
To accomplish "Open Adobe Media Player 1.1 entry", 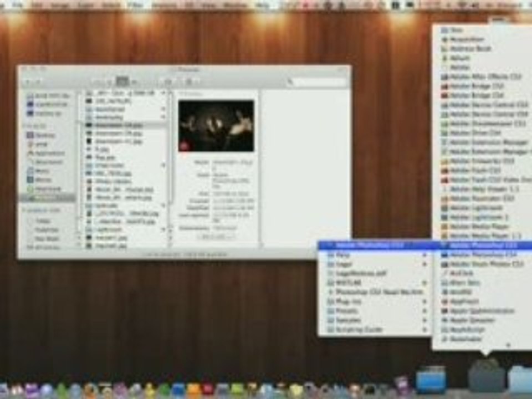I will pos(481,236).
